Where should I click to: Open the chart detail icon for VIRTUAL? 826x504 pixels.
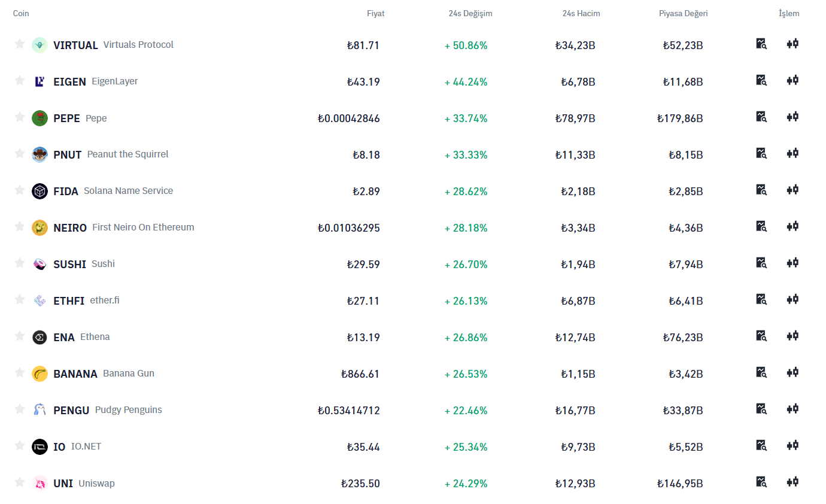click(761, 44)
